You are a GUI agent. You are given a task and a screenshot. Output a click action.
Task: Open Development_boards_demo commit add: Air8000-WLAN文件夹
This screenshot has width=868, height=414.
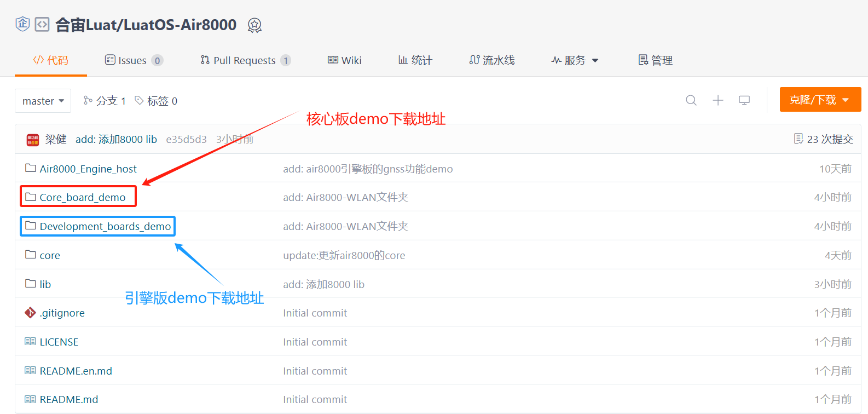coord(346,226)
